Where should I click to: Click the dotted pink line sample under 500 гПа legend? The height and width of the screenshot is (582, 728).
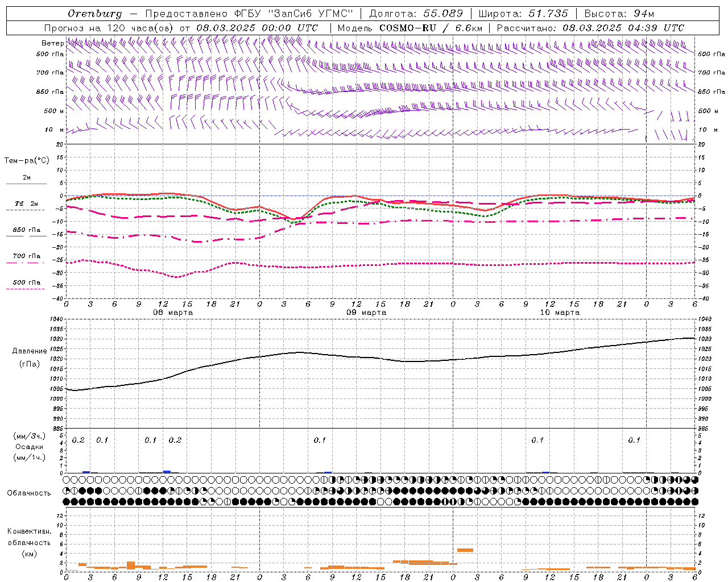[x=26, y=289]
